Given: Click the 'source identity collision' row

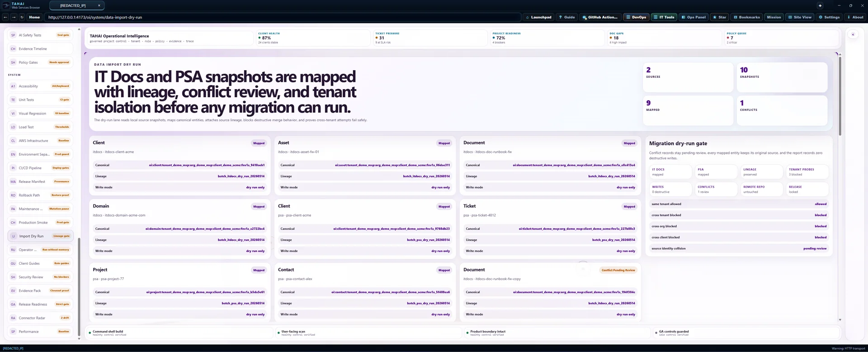Looking at the screenshot, I should 739,248.
